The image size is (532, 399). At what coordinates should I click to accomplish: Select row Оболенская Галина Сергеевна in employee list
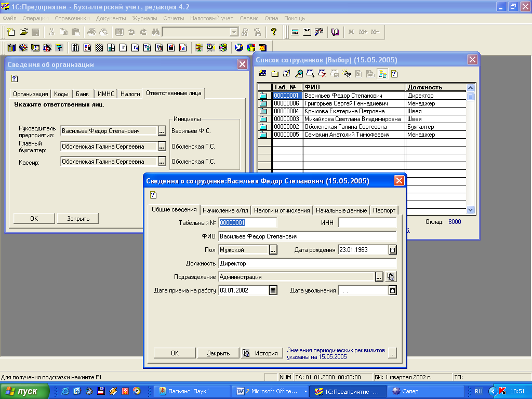coord(362,127)
